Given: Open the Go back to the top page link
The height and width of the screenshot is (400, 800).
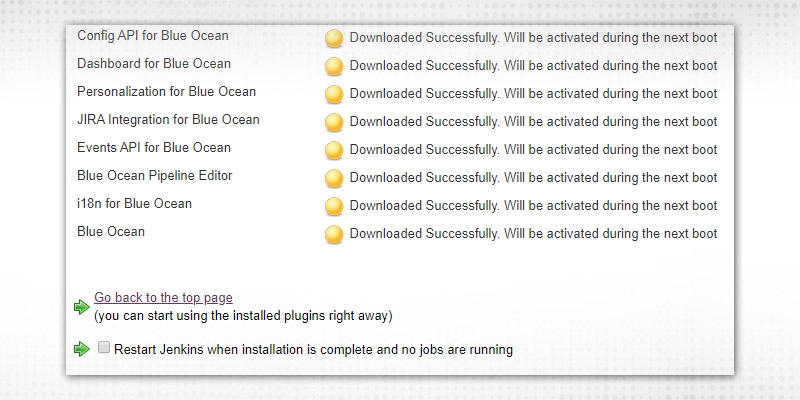Looking at the screenshot, I should [x=163, y=298].
